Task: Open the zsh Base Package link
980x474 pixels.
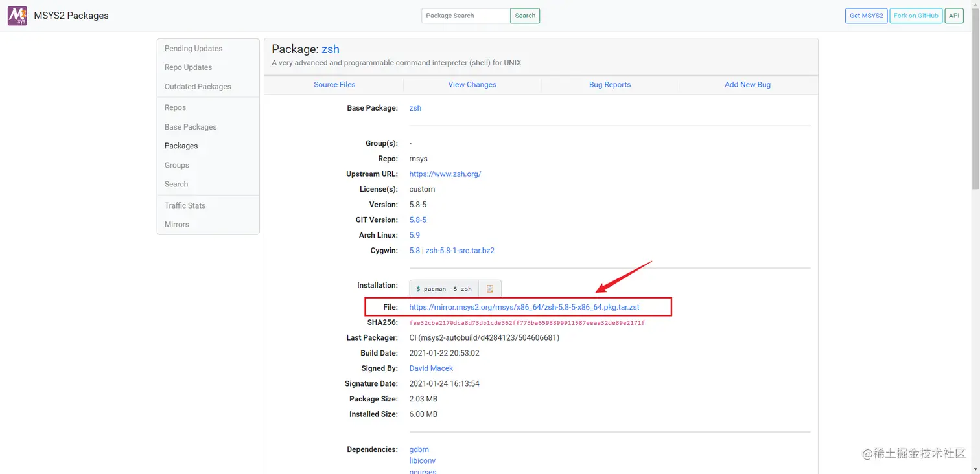Action: pos(415,108)
